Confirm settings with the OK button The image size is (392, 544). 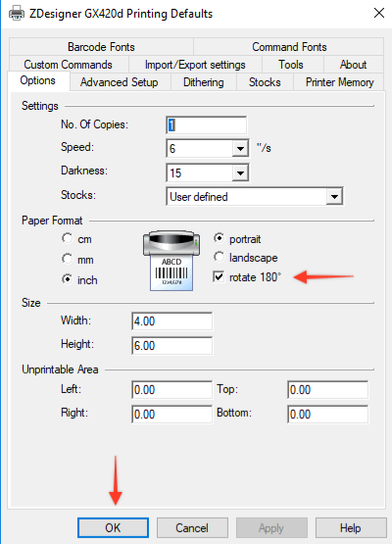tap(113, 527)
